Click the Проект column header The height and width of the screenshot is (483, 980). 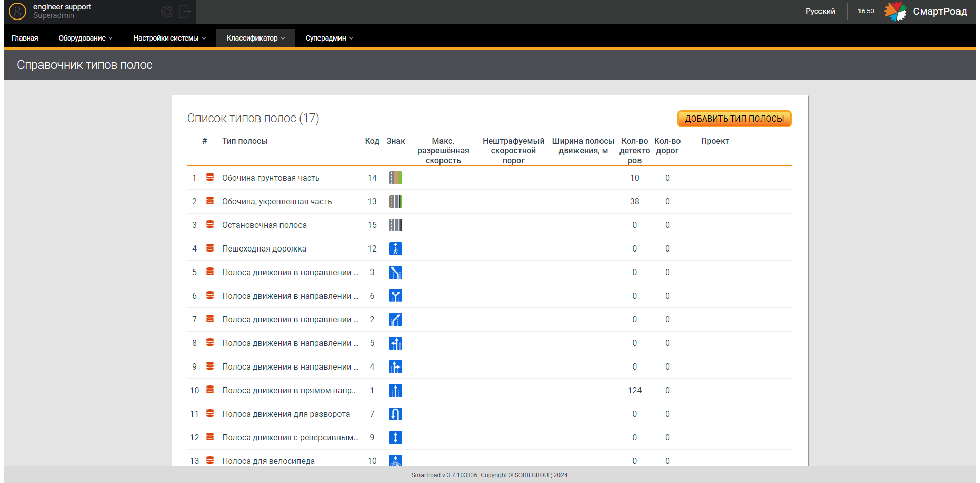(x=714, y=141)
